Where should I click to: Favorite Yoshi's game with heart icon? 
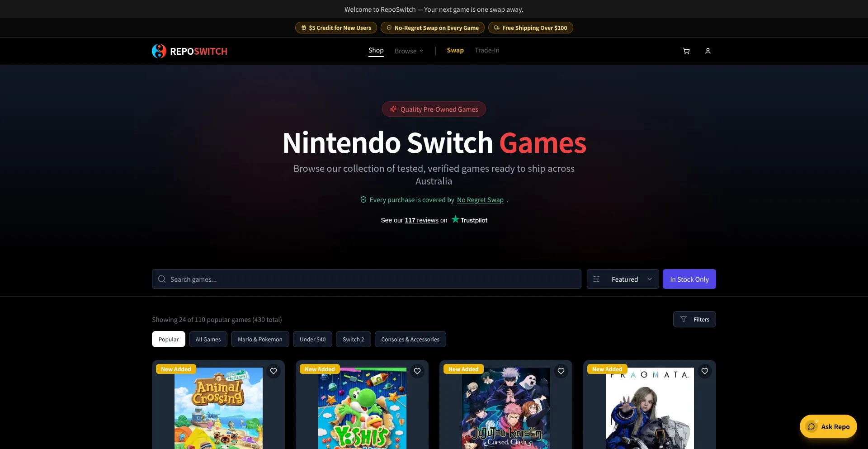417,371
